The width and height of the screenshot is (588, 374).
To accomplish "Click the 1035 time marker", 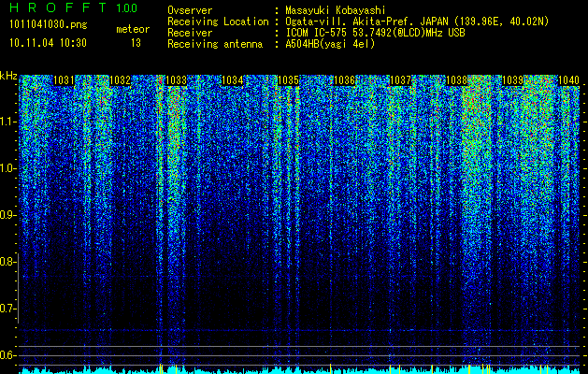I will pyautogui.click(x=288, y=80).
